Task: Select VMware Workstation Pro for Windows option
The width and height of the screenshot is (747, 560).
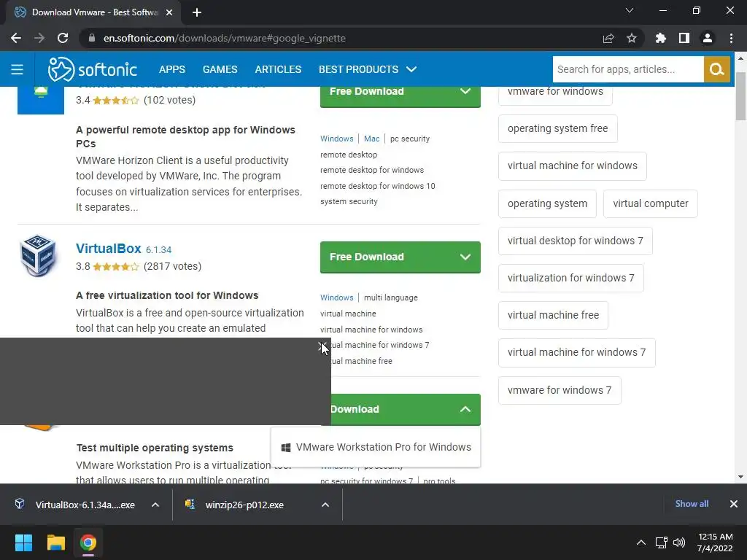Action: pyautogui.click(x=376, y=447)
